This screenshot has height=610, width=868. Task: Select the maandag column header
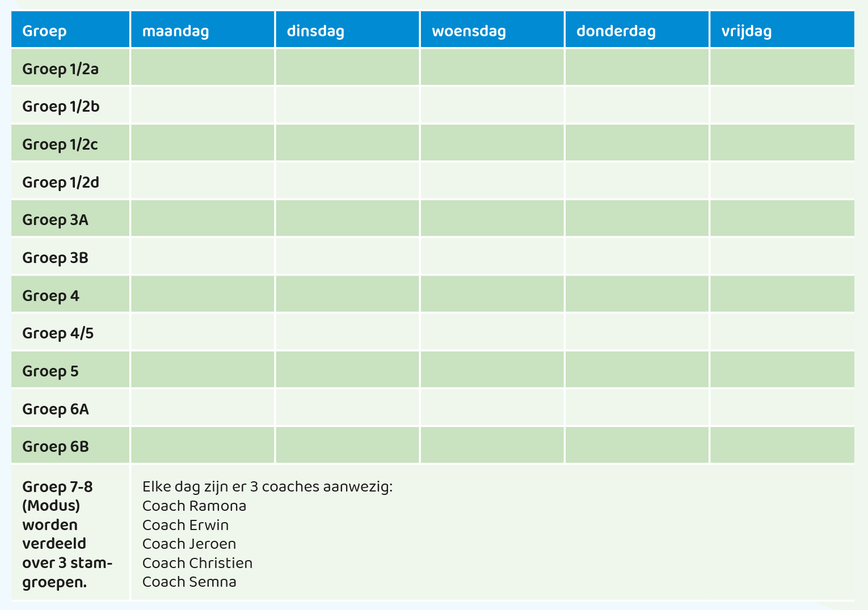(x=175, y=31)
